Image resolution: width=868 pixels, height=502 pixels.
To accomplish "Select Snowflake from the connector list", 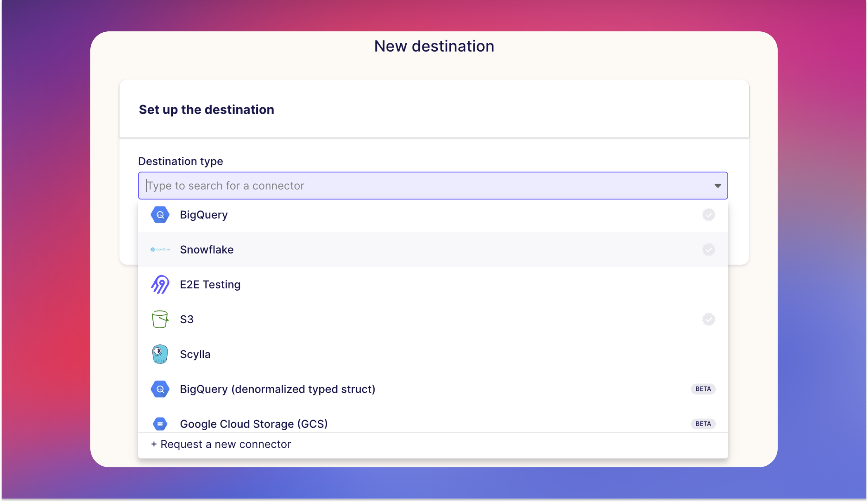I will point(207,250).
